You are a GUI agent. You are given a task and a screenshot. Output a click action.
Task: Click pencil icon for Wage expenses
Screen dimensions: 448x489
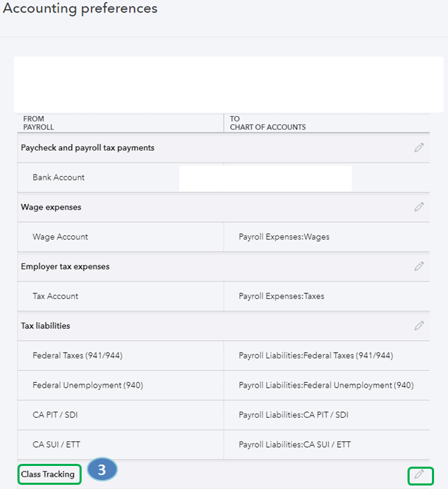419,207
